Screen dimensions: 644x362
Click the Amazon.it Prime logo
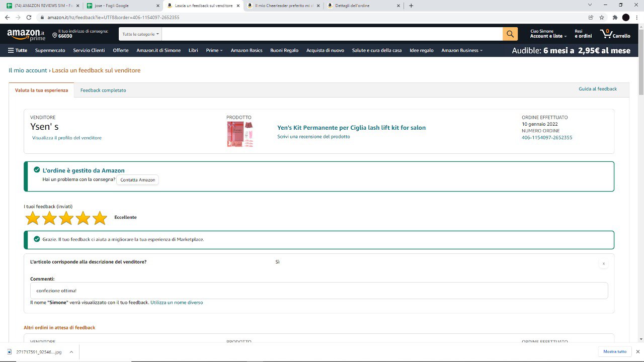[26, 34]
